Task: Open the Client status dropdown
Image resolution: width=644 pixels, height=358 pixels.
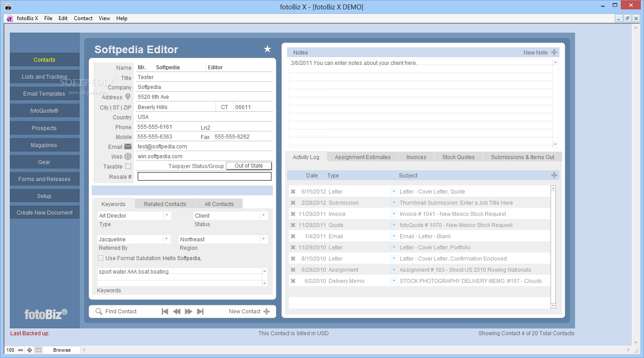Action: pos(263,215)
